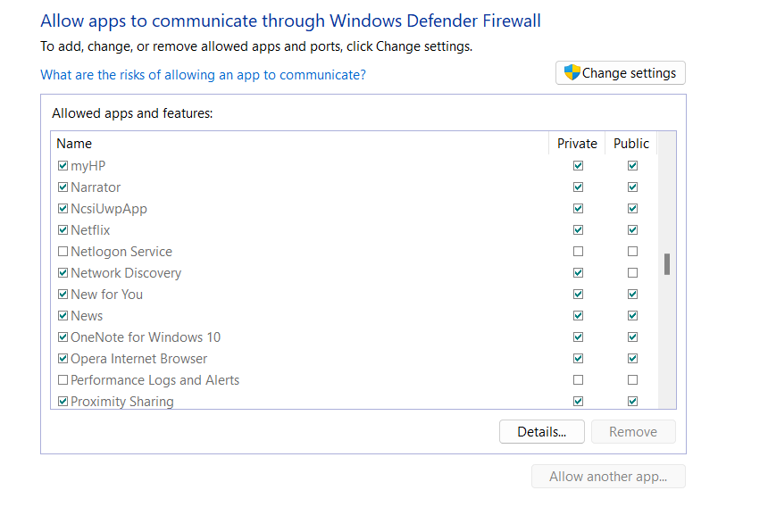Select the Proximity Sharing entry
Screen dimensions: 768x532
pyautogui.click(x=122, y=402)
